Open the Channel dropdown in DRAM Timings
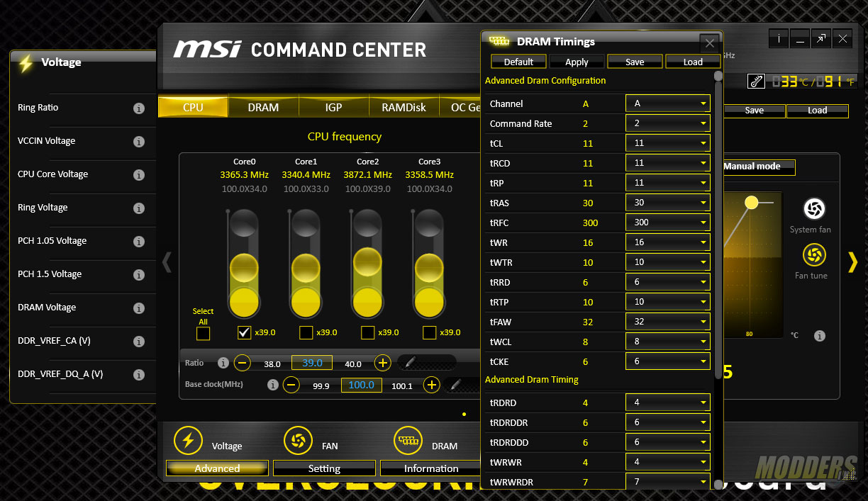868x501 pixels. click(667, 103)
